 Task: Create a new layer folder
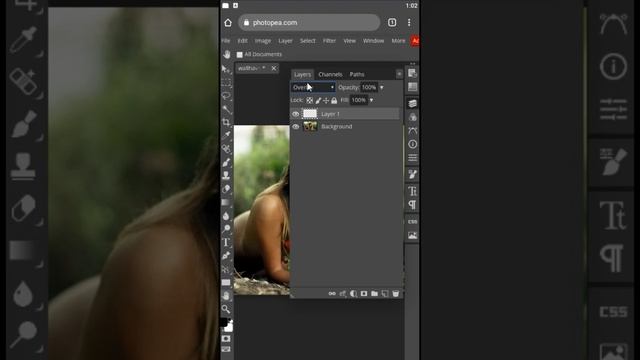click(374, 293)
